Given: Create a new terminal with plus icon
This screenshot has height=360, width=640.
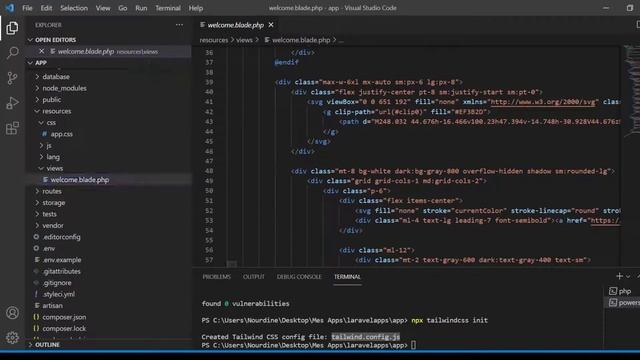Looking at the screenshot, I should point(619,276).
